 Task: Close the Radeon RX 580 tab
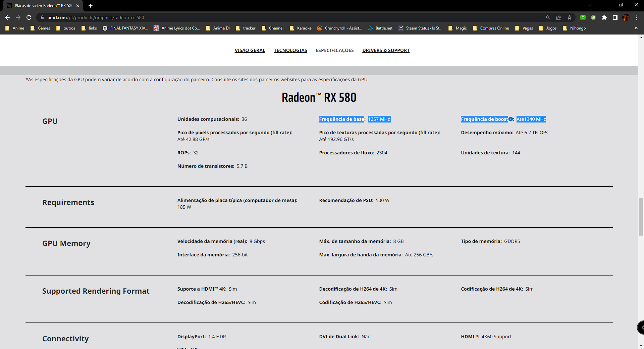[78, 6]
